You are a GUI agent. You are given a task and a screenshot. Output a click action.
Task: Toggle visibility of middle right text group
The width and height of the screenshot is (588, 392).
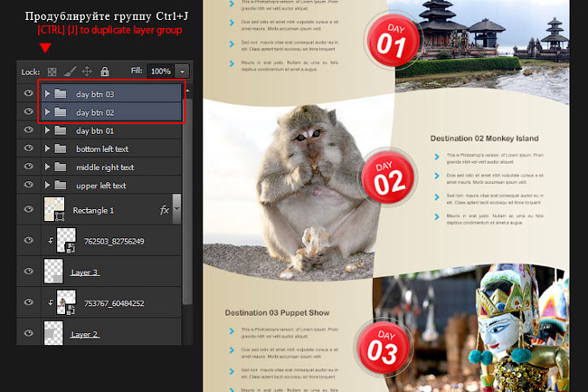tap(29, 167)
